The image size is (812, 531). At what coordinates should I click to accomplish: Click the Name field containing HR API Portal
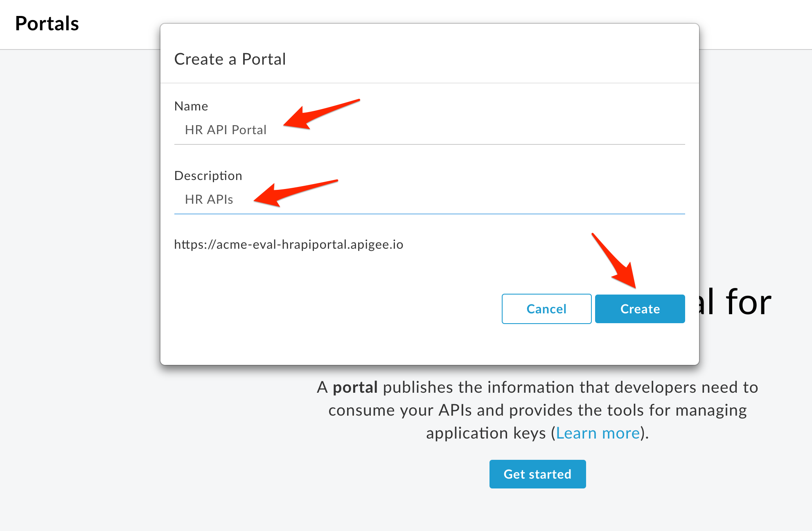pyautogui.click(x=429, y=130)
